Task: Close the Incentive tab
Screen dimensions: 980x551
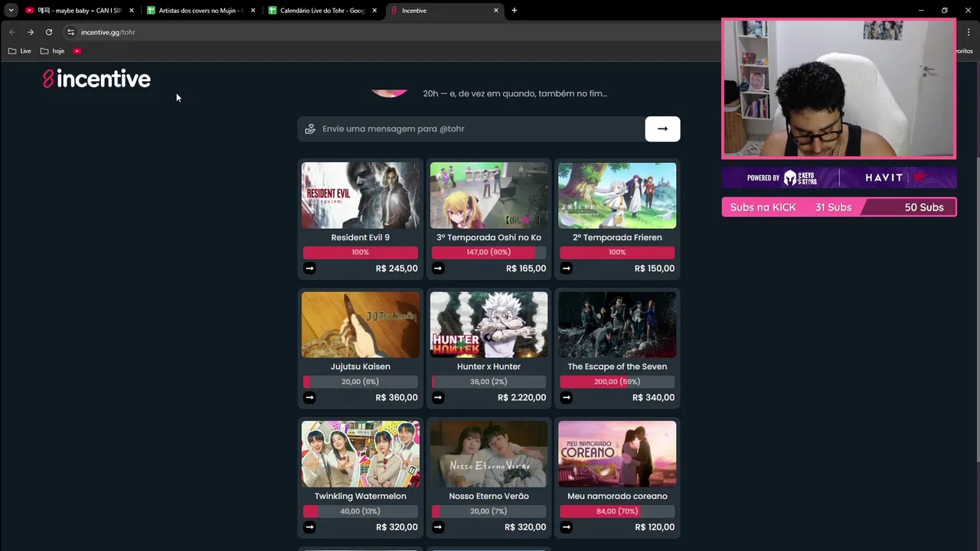Action: pos(496,11)
